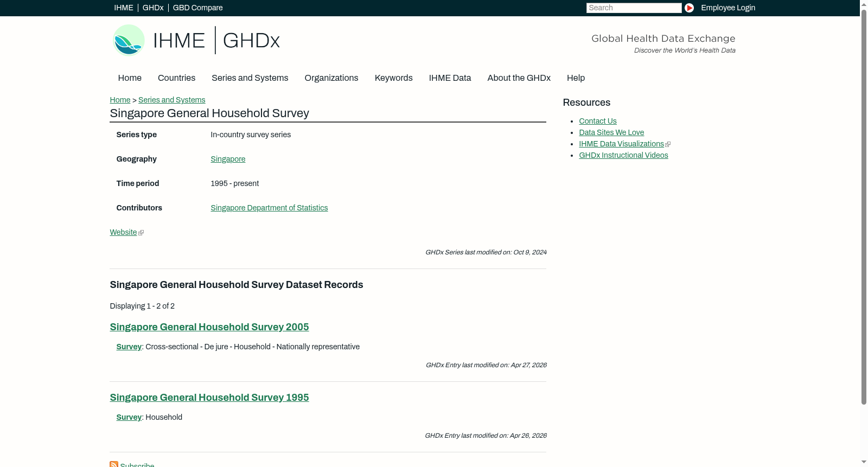Click 'Discover the World's Health Data' tagline
This screenshot has height=467, width=868.
(685, 50)
